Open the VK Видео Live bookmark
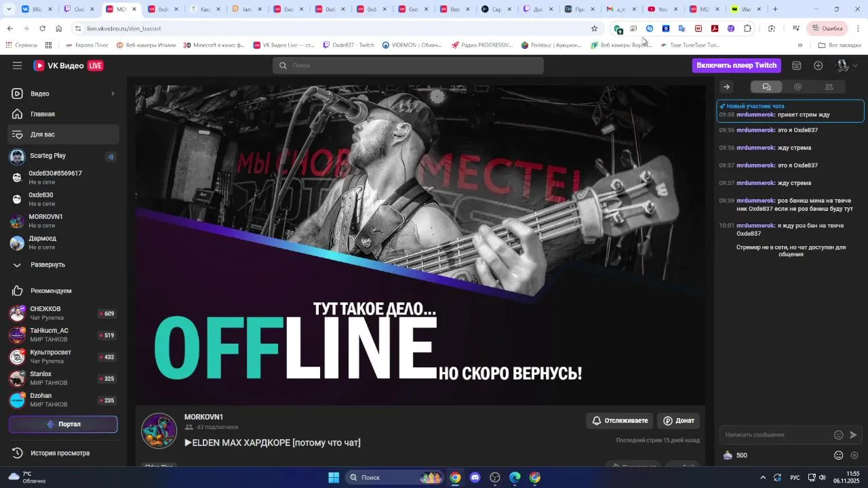The height and width of the screenshot is (488, 868). [x=283, y=45]
